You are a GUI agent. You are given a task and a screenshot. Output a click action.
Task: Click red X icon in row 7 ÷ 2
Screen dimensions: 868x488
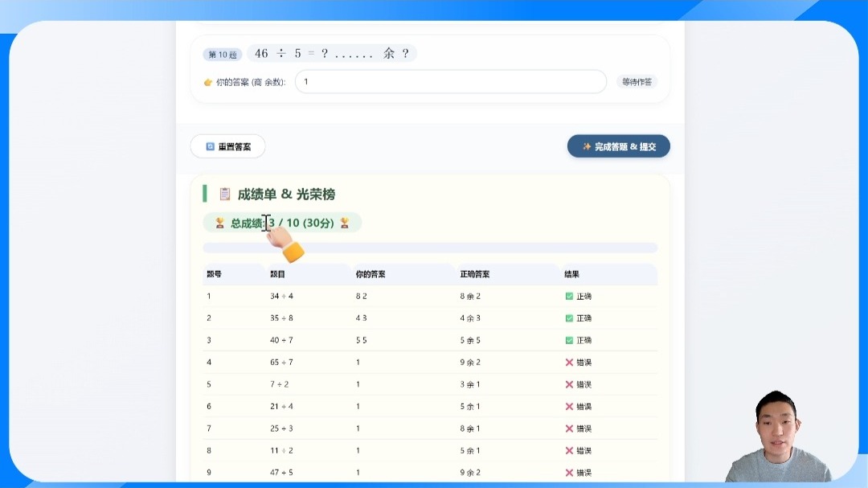tap(569, 384)
